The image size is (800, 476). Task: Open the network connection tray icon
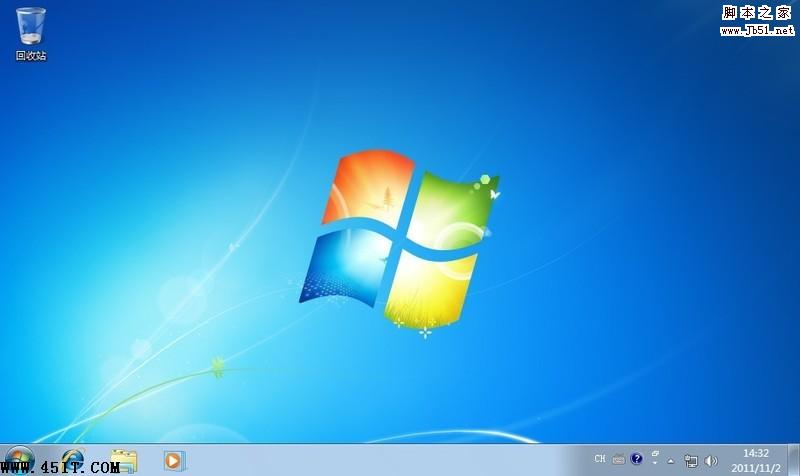pyautogui.click(x=691, y=461)
